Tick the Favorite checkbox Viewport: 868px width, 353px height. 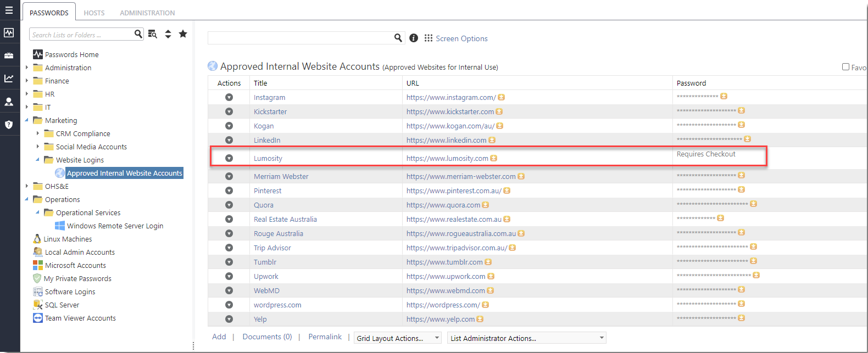click(845, 67)
